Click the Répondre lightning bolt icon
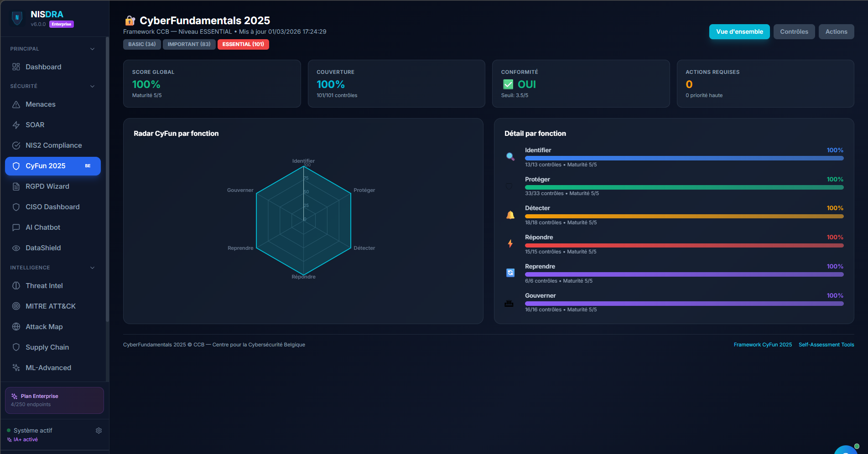 (510, 244)
